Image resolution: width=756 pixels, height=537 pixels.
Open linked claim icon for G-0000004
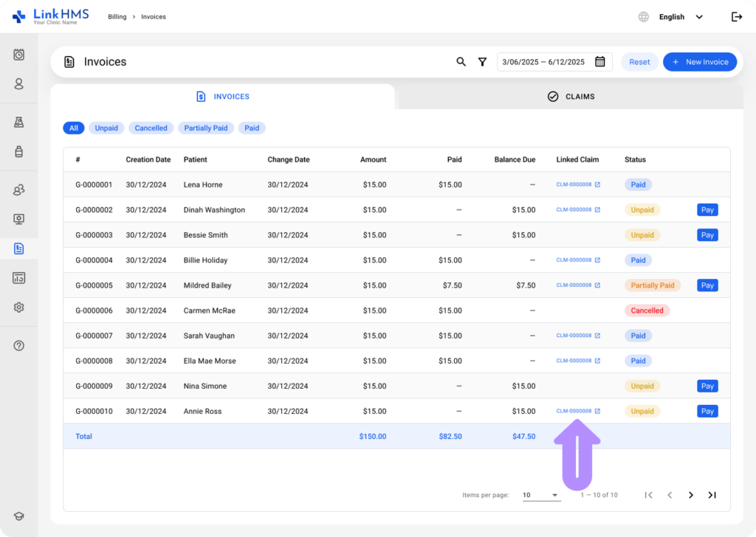[x=597, y=260]
